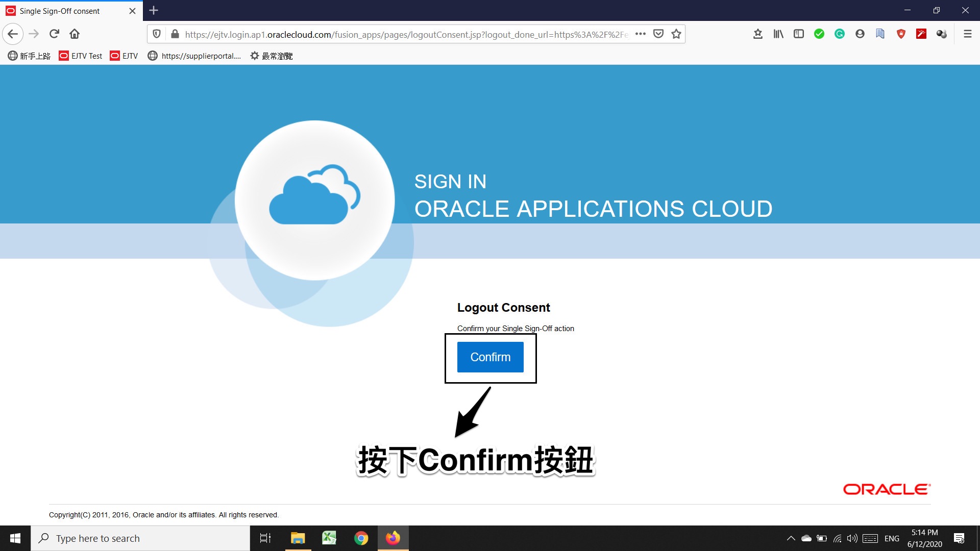
Task: Click the taskbar search box
Action: point(140,538)
